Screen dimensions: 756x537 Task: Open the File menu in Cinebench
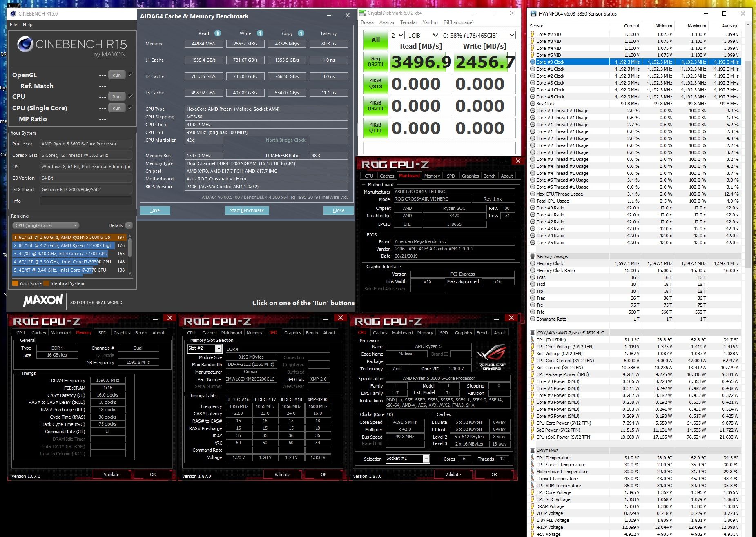click(13, 25)
